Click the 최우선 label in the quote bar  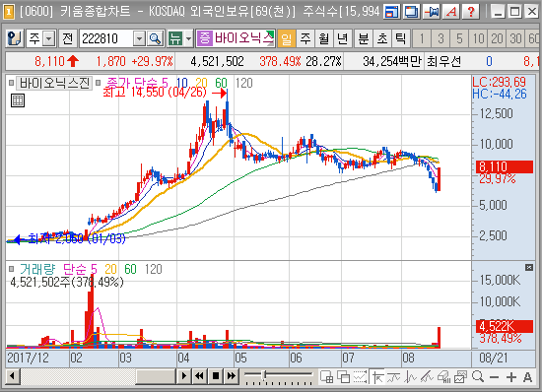click(443, 61)
